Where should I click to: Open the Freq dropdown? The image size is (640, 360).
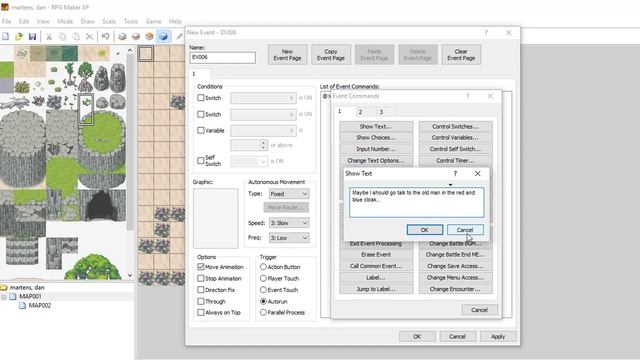coord(289,238)
